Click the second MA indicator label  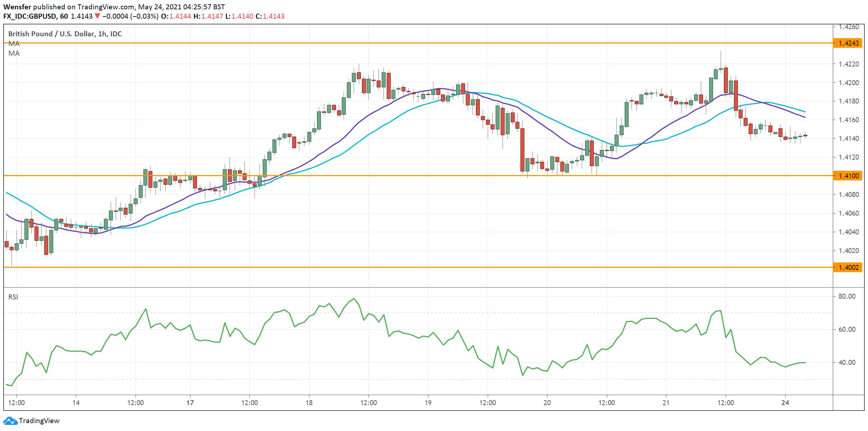[x=14, y=53]
